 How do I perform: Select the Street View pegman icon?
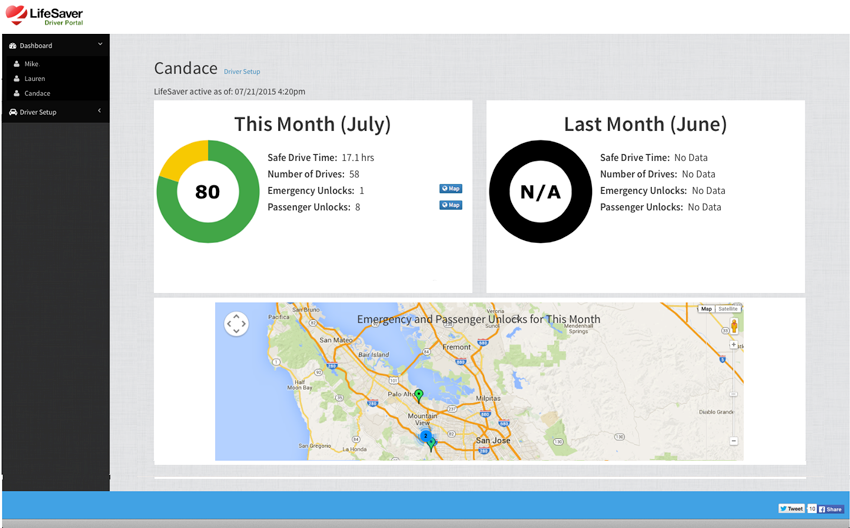(x=733, y=326)
